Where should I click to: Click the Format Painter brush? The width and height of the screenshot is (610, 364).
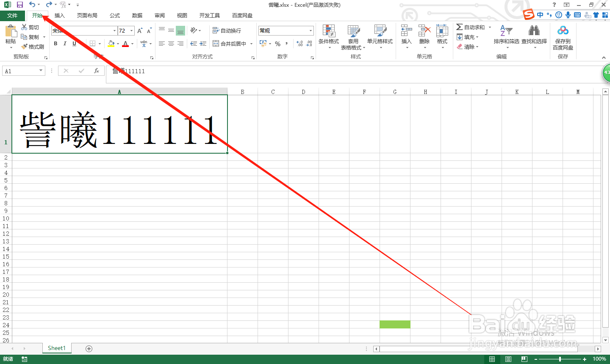click(24, 47)
